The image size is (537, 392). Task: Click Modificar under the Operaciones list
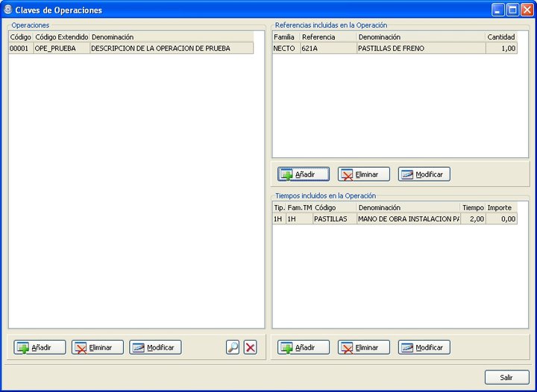(155, 347)
